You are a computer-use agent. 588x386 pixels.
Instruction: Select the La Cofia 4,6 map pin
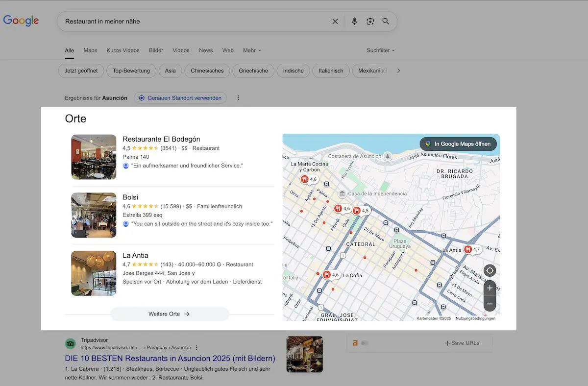pyautogui.click(x=327, y=275)
